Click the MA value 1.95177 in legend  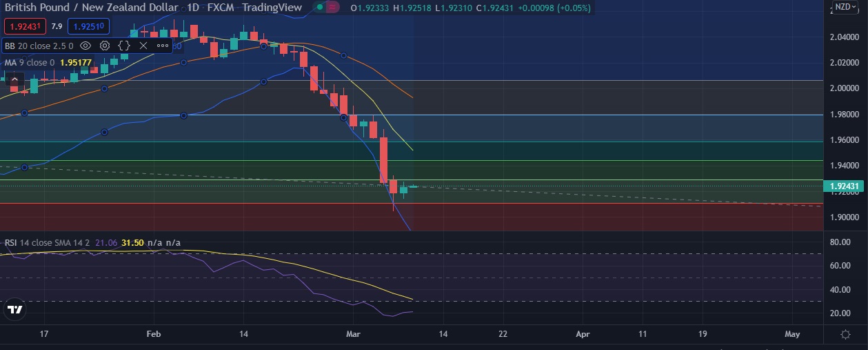coord(76,62)
